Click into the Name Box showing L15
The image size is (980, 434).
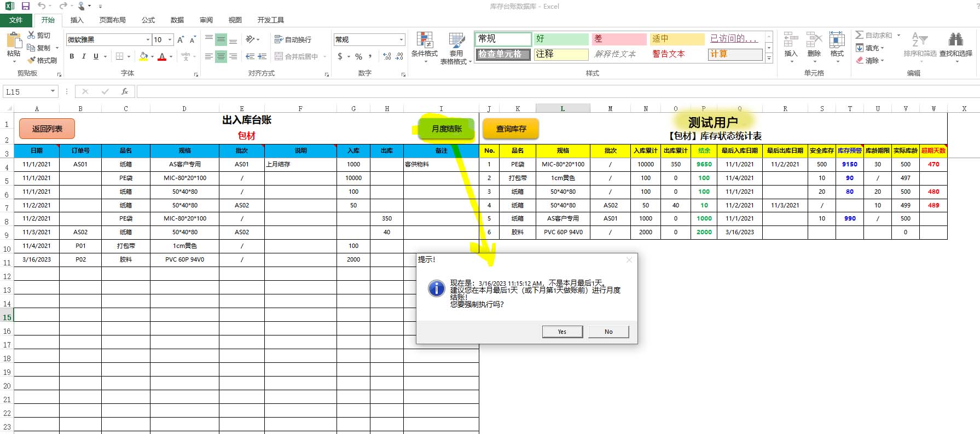point(26,91)
